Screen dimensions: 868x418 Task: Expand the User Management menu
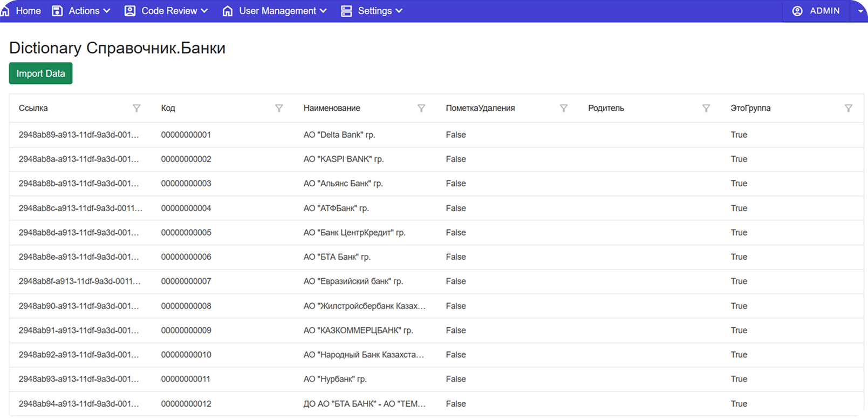(x=275, y=11)
